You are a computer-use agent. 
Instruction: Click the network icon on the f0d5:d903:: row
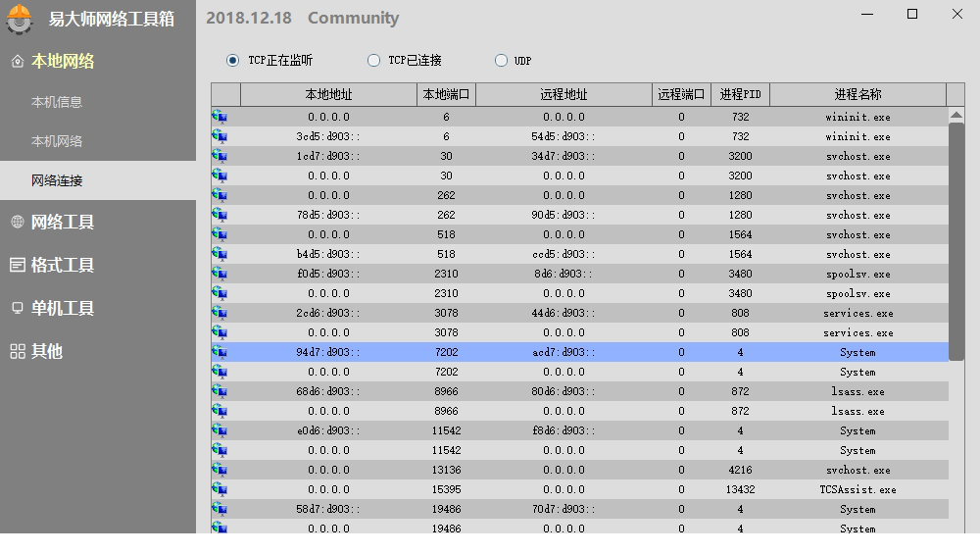[220, 274]
